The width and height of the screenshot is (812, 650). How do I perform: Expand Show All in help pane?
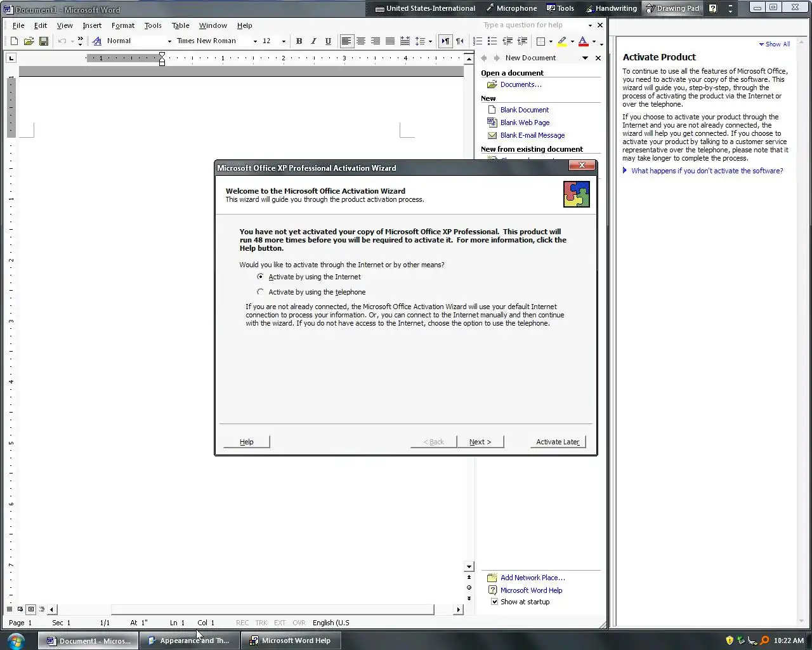click(774, 44)
